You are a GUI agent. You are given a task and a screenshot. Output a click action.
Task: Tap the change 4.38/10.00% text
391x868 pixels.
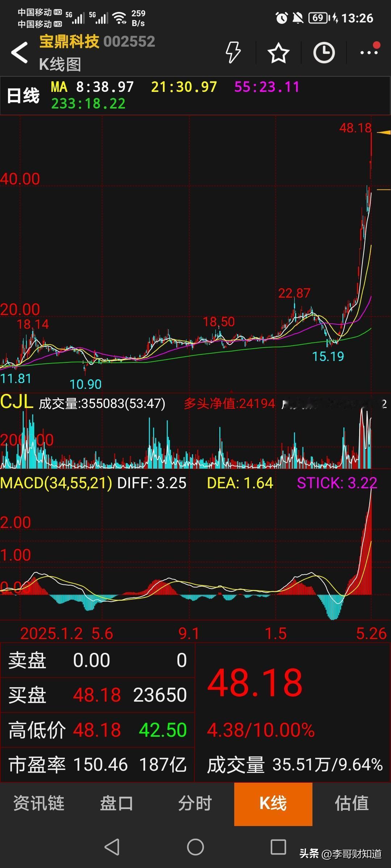pos(261,730)
